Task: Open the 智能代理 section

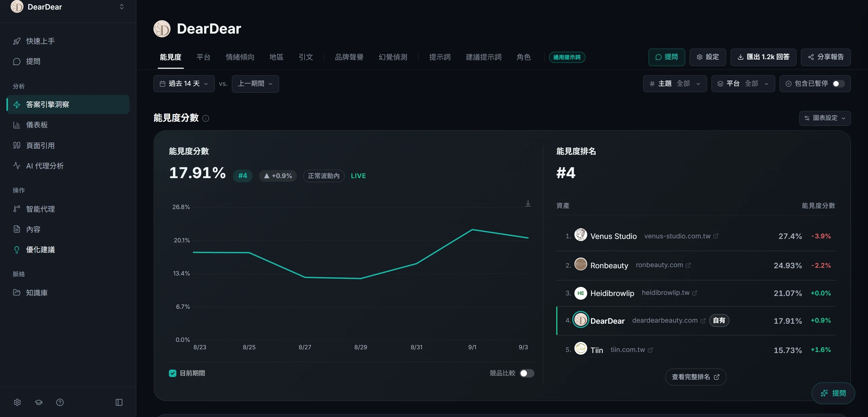Action: tap(67, 209)
